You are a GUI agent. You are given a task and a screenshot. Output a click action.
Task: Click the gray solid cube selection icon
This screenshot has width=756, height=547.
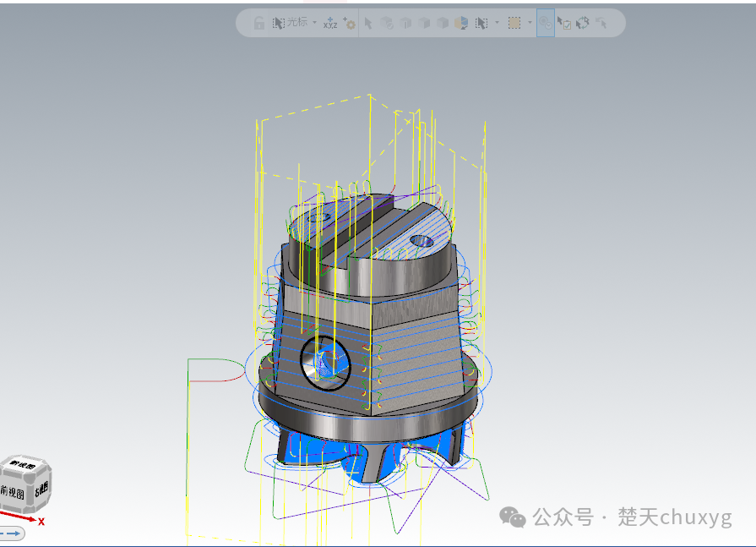[x=424, y=23]
